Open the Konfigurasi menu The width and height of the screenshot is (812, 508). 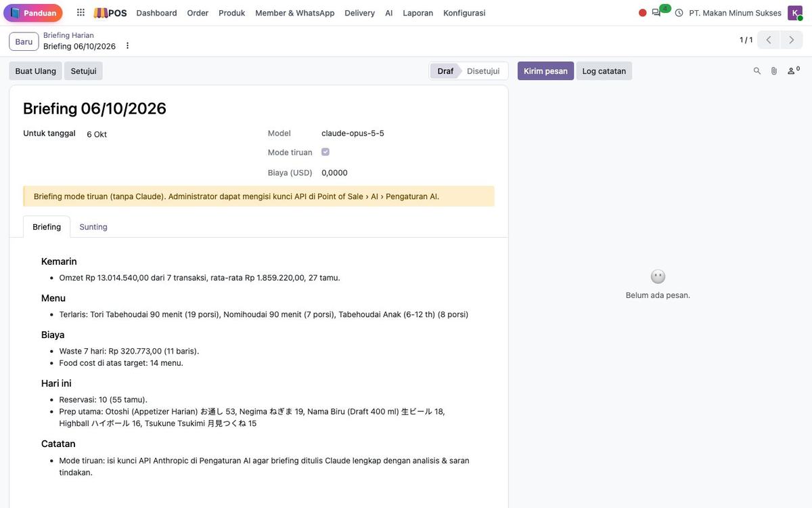point(464,13)
